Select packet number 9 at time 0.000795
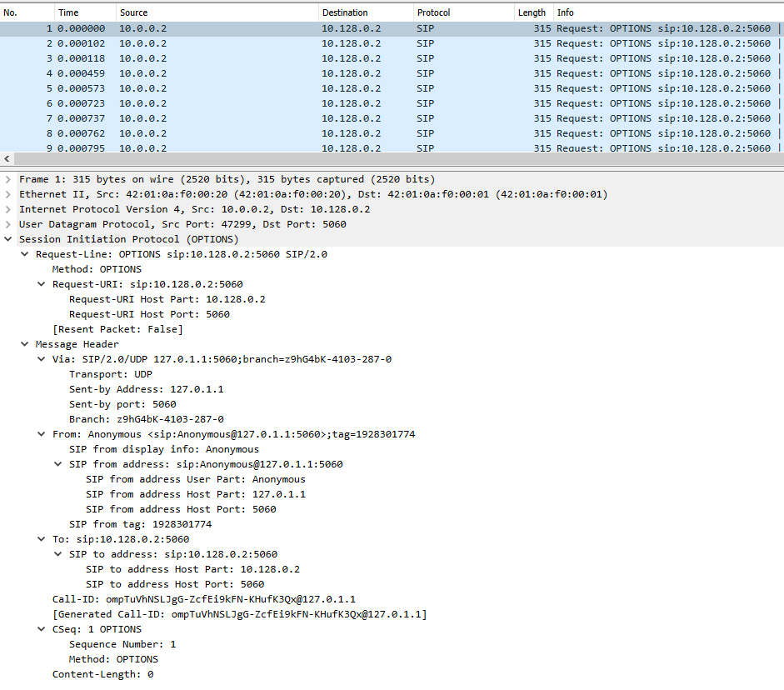This screenshot has height=690, width=784. point(392,147)
